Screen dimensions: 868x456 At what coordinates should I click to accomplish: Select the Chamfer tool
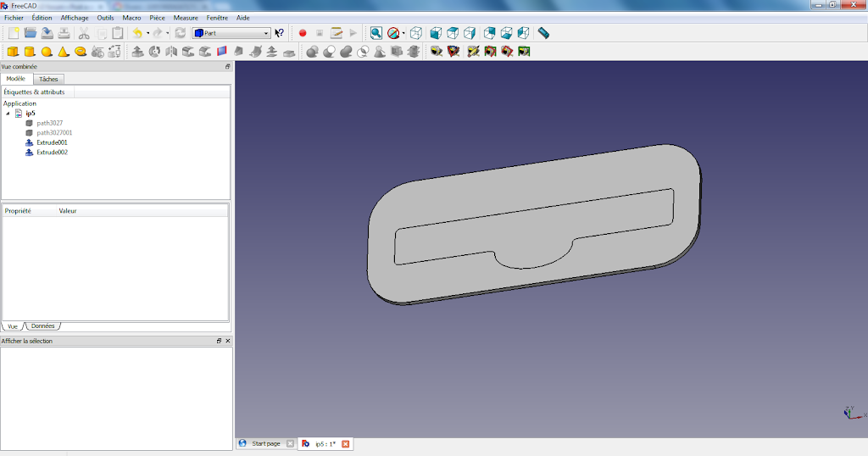point(205,52)
